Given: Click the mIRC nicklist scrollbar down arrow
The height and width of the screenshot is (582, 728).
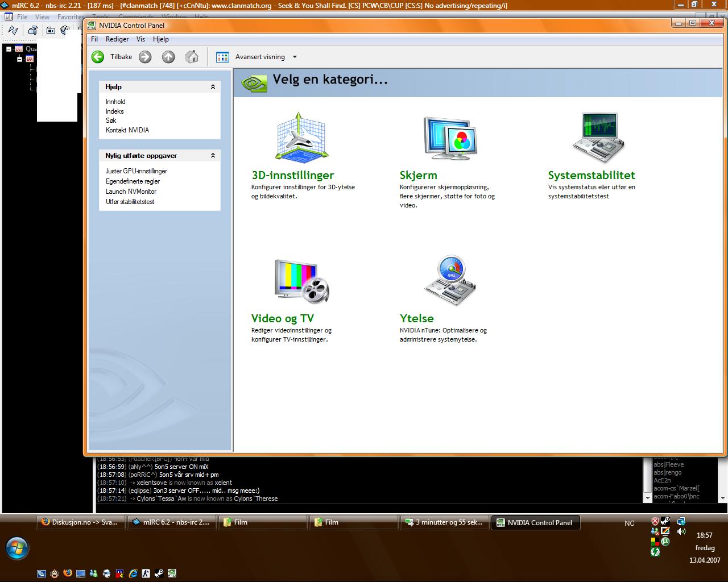Looking at the screenshot, I should point(723,498).
